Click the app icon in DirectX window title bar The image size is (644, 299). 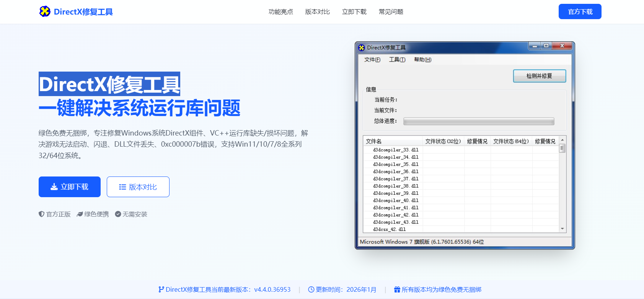pyautogui.click(x=362, y=47)
